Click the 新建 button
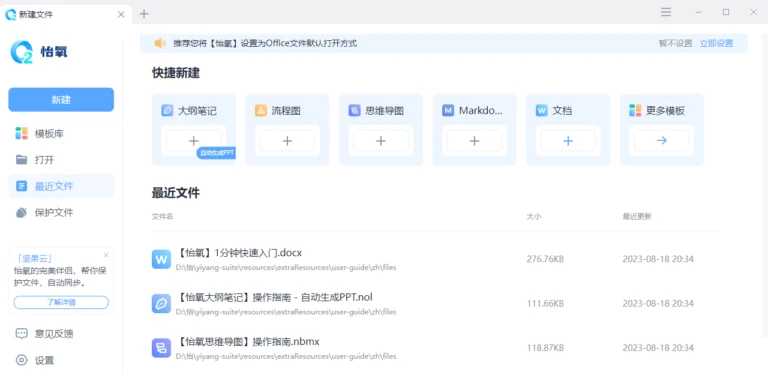This screenshot has width=768, height=384. [61, 100]
